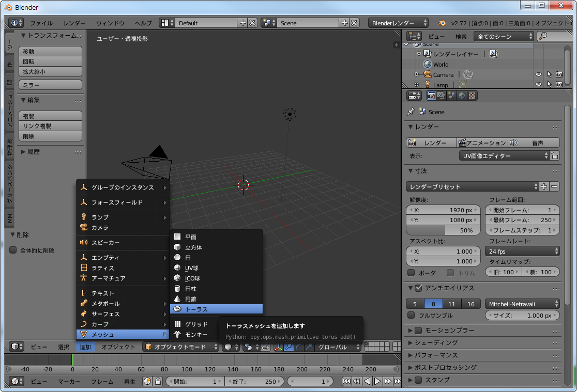
Task: Choose Monkey mesh in the submenu
Action: [195, 335]
